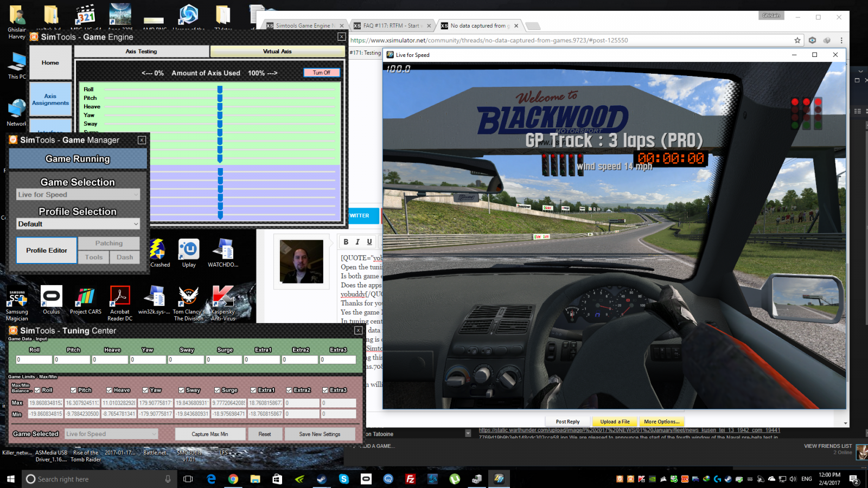Click the Pitch axis slider handle
868x488 pixels.
[220, 98]
